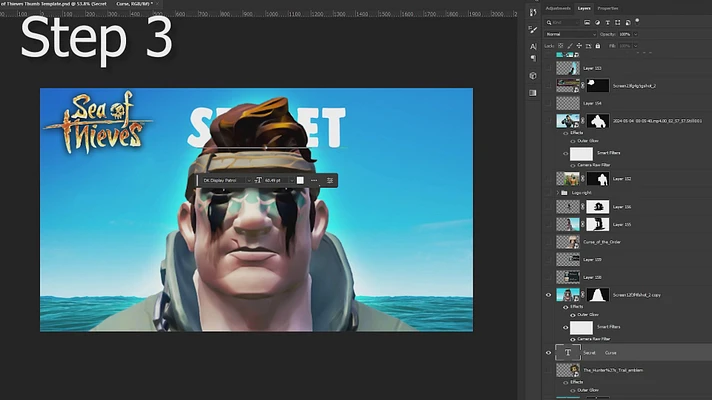The width and height of the screenshot is (712, 400).
Task: Select the Thumb Template.psd document tab
Action: pyautogui.click(x=76, y=4)
